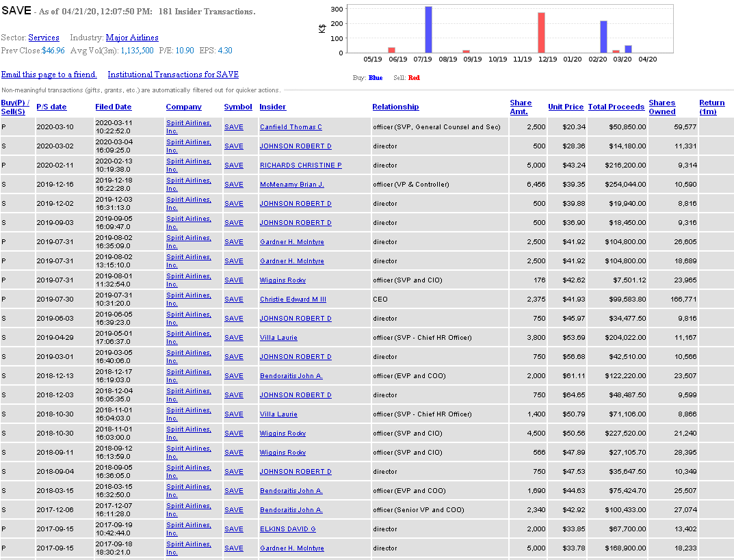Click SAVE symbol in Christie Edward row
Viewport: 734px width, 560px height.
click(x=233, y=299)
